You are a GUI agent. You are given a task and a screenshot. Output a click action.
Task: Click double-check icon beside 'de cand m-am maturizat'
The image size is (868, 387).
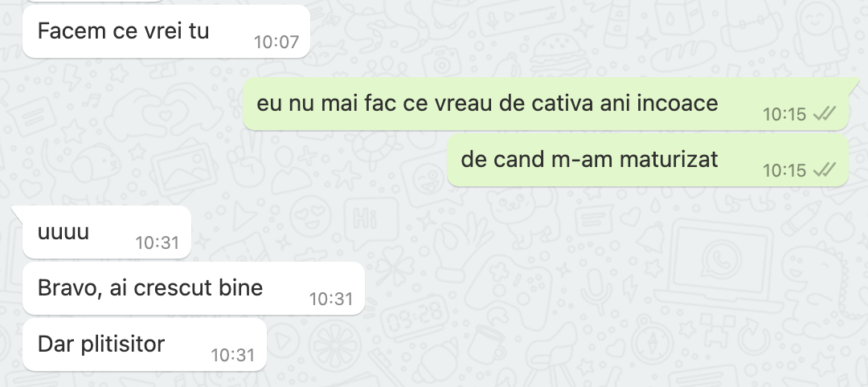(x=825, y=169)
